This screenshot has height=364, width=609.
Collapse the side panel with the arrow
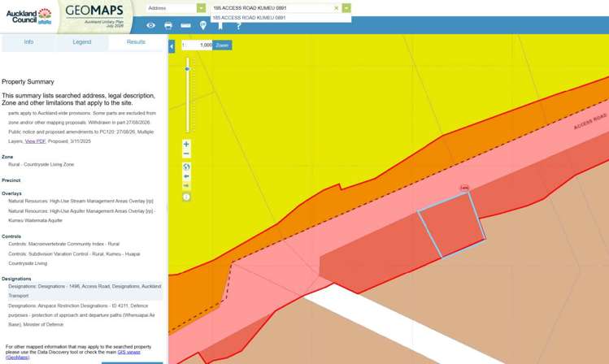pyautogui.click(x=172, y=46)
